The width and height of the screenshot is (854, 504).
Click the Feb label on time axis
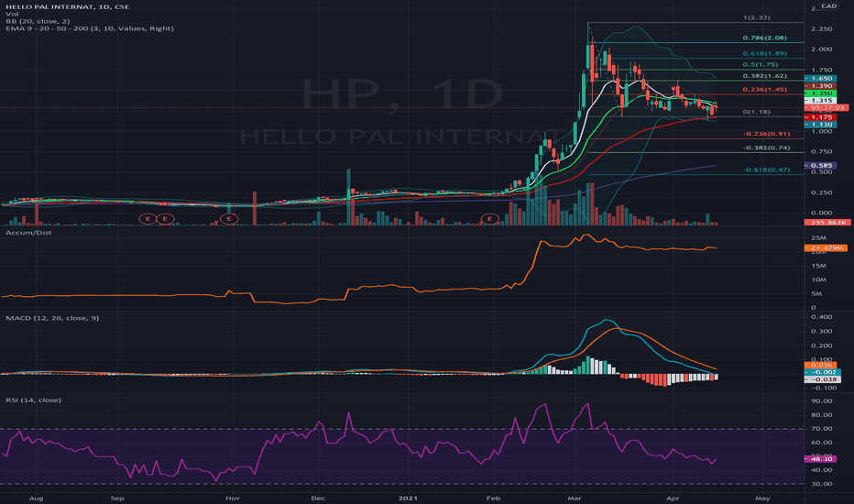(x=493, y=498)
